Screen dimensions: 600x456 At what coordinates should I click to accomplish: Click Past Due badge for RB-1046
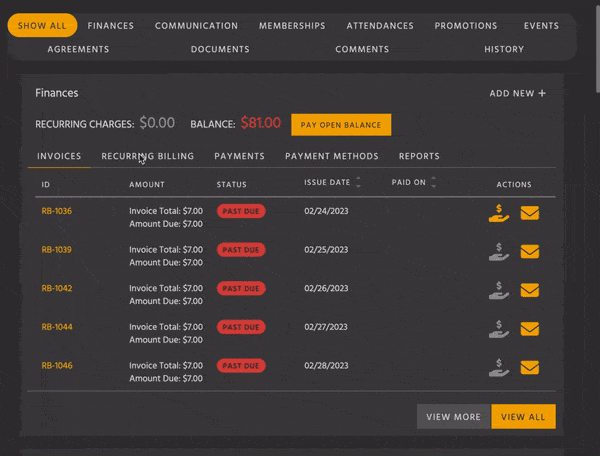click(241, 366)
